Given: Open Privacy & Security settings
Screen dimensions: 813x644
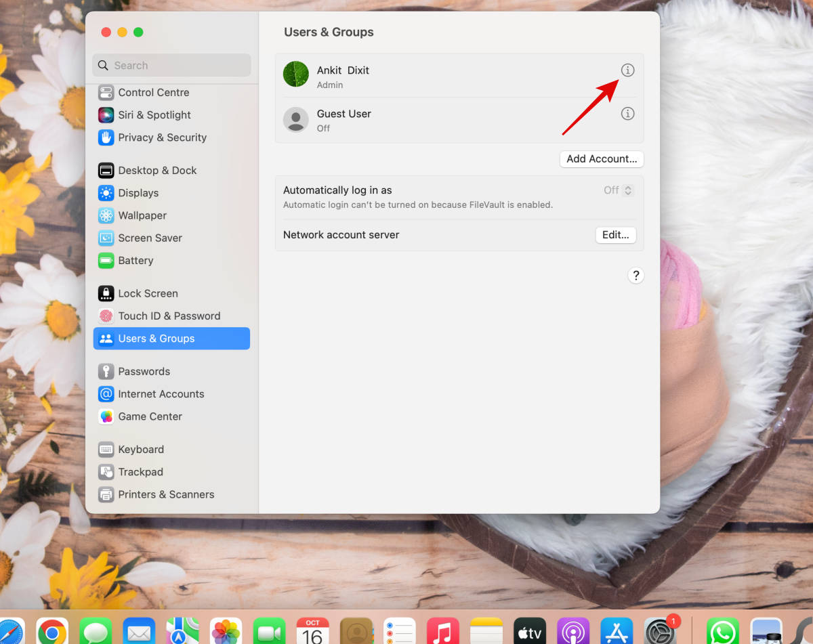Looking at the screenshot, I should 162,137.
